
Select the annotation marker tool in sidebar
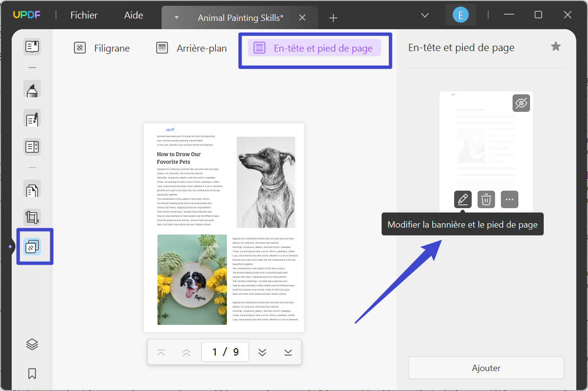click(32, 89)
